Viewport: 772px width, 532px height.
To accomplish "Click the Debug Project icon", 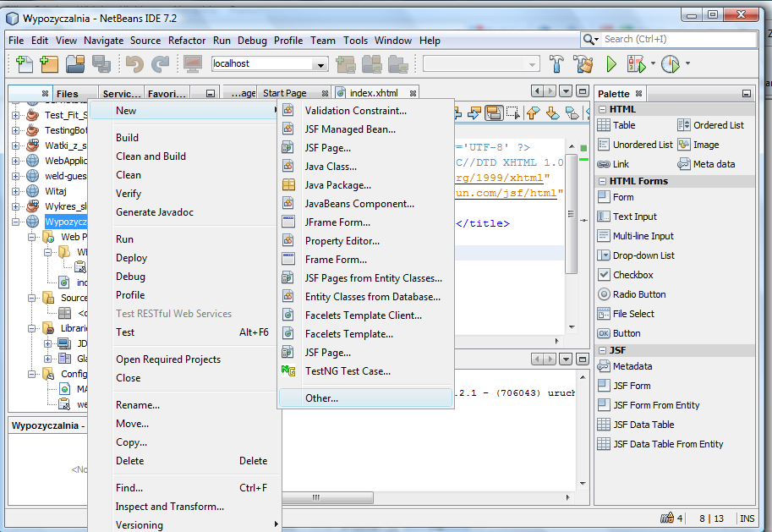I will pyautogui.click(x=636, y=64).
